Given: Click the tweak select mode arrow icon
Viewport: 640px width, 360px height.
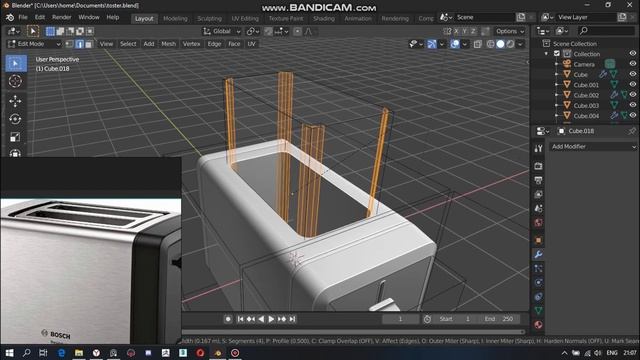Looking at the screenshot, I should click(x=33, y=31).
